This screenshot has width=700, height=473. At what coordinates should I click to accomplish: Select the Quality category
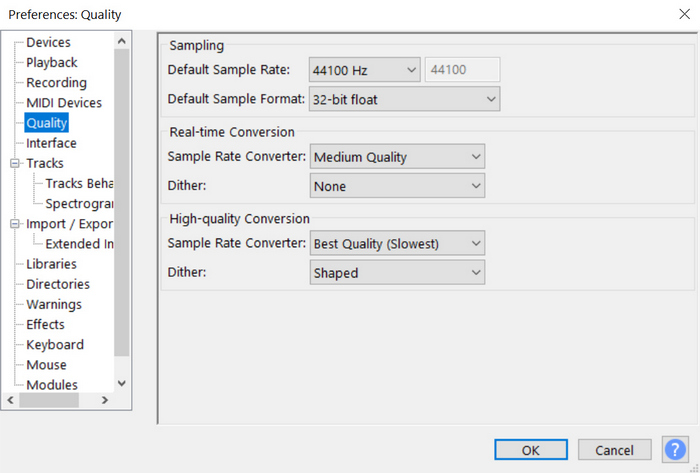(x=46, y=123)
